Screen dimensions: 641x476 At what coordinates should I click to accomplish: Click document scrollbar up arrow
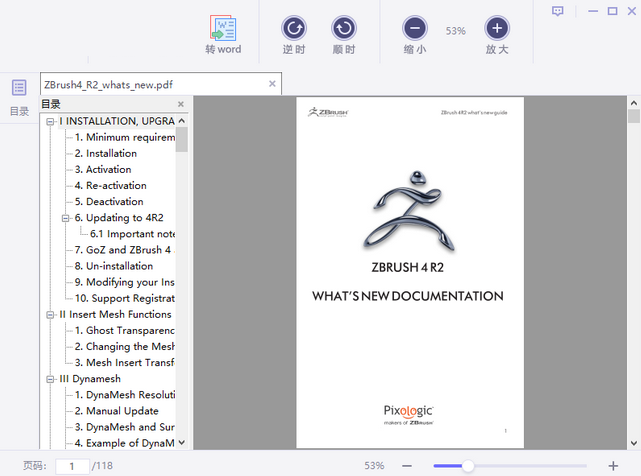[x=634, y=103]
